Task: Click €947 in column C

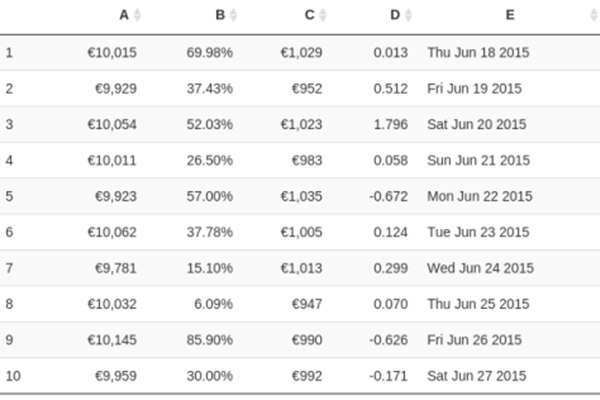Action: click(307, 304)
